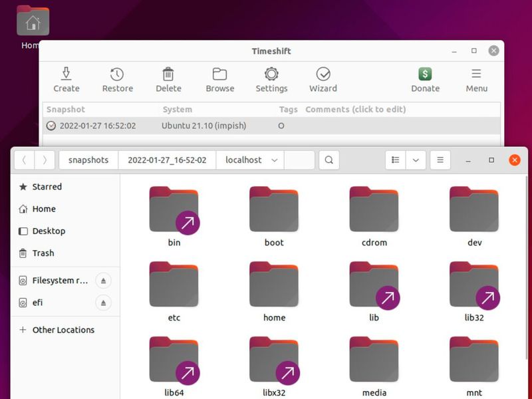This screenshot has width=532, height=399.
Task: Select the cdrom folder
Action: click(x=374, y=217)
